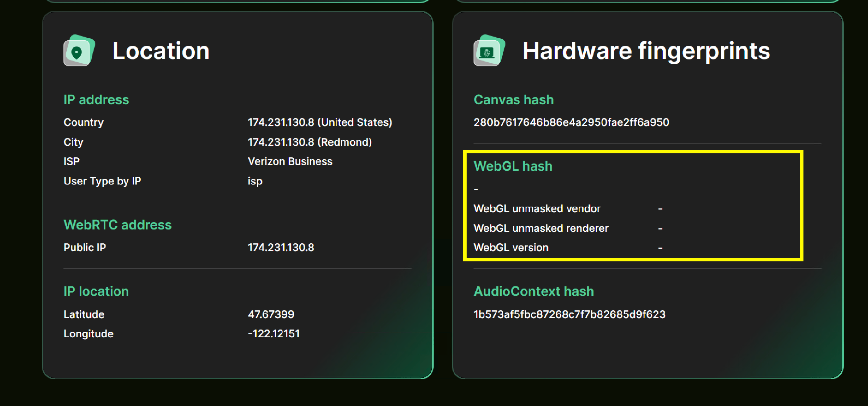
Task: Click the Country row value
Action: click(320, 122)
